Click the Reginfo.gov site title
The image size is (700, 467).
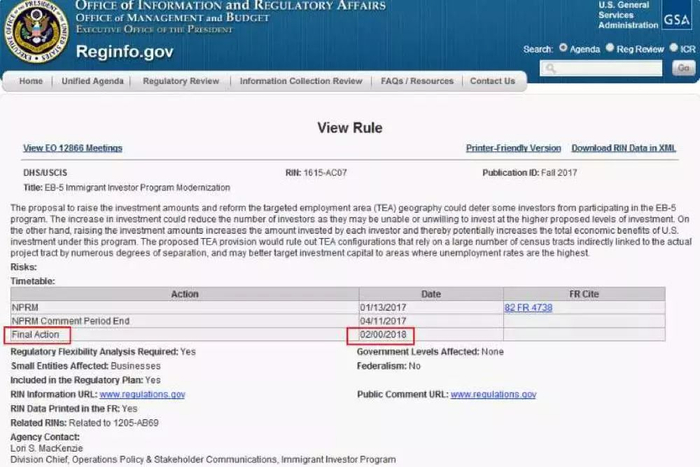tap(125, 52)
